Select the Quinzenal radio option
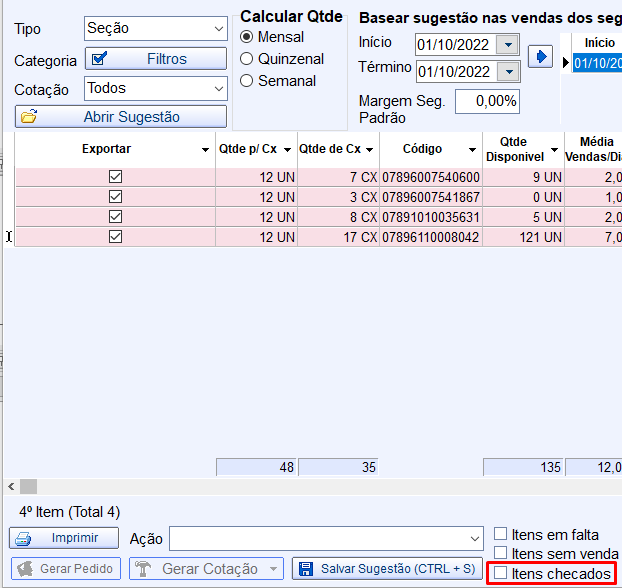 click(247, 59)
